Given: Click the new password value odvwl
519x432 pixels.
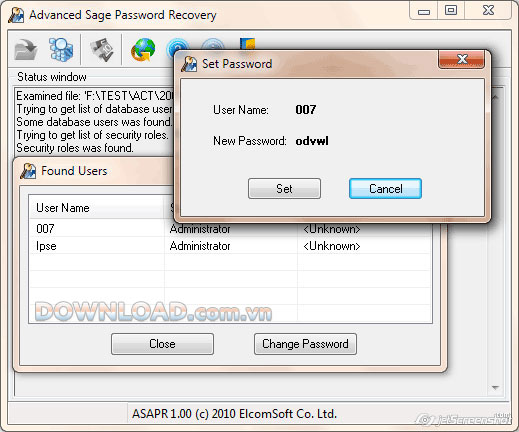Looking at the screenshot, I should point(312,141).
